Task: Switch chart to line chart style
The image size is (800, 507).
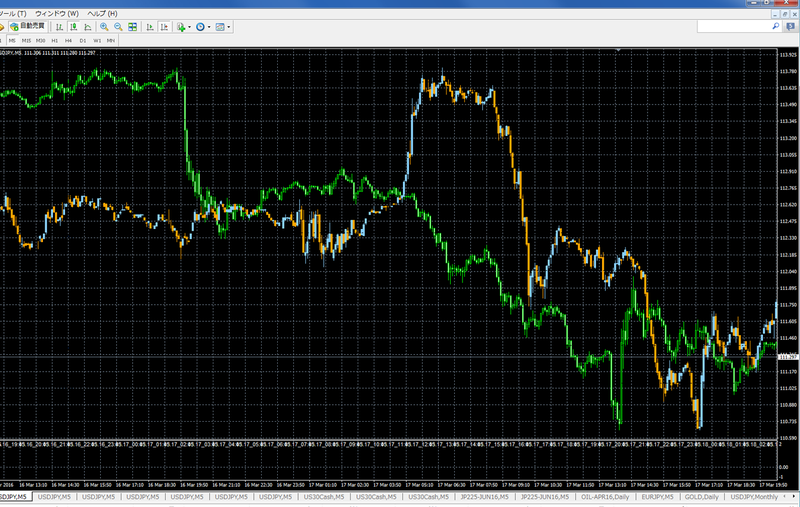Action: coord(88,27)
